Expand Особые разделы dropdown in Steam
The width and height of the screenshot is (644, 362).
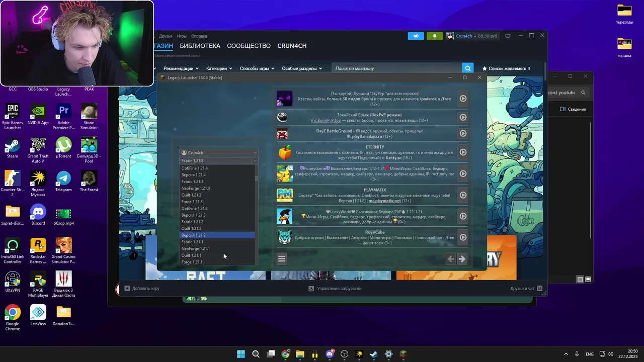[x=302, y=68]
